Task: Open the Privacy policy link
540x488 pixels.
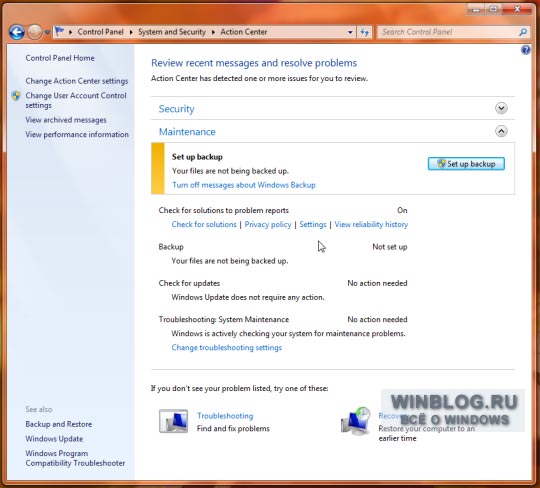Action: (268, 225)
